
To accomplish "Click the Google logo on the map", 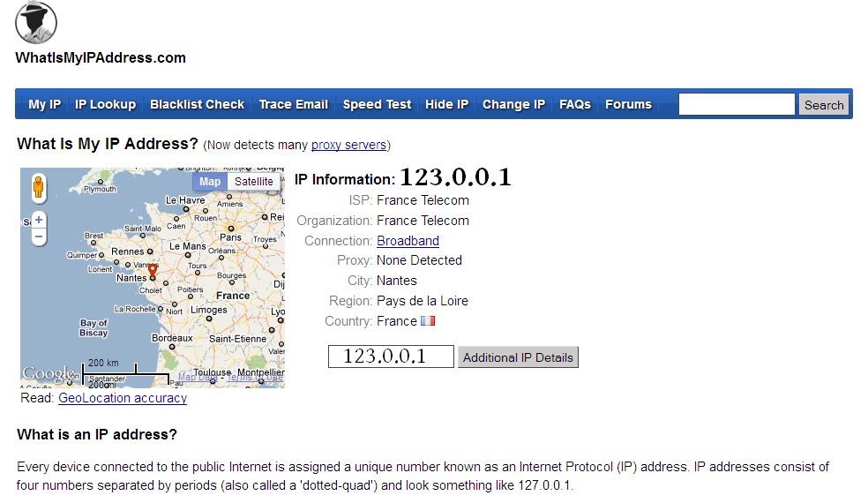I will (x=48, y=374).
